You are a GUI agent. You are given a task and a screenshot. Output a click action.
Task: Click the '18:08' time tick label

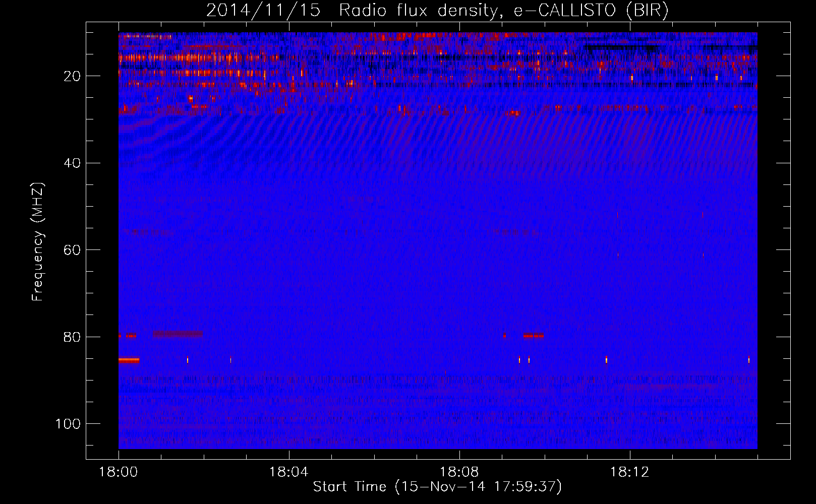459,472
